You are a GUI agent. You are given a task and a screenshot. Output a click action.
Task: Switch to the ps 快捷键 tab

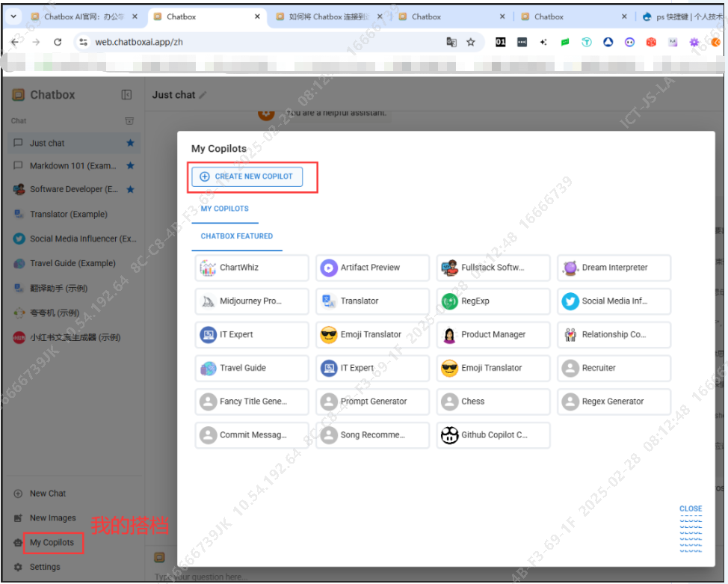pos(682,16)
